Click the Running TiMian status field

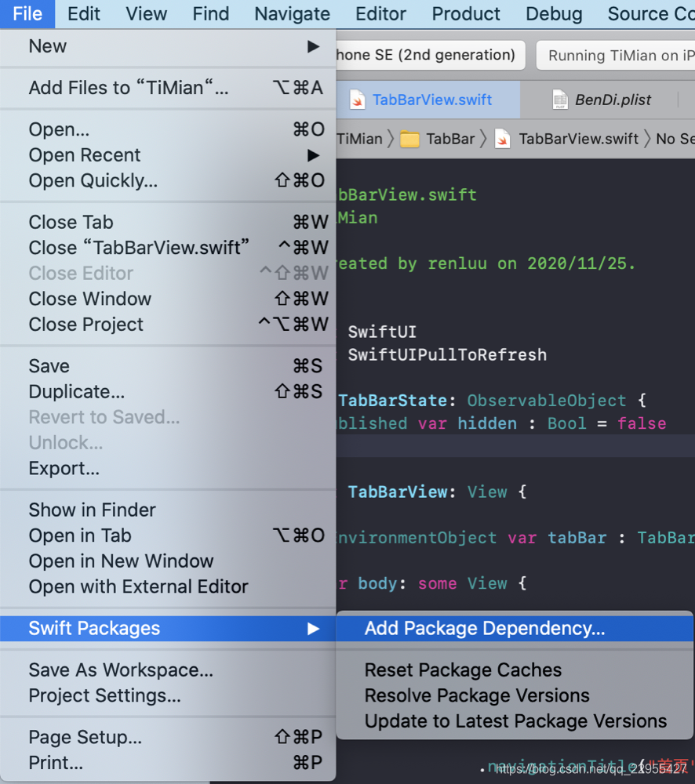[x=616, y=55]
